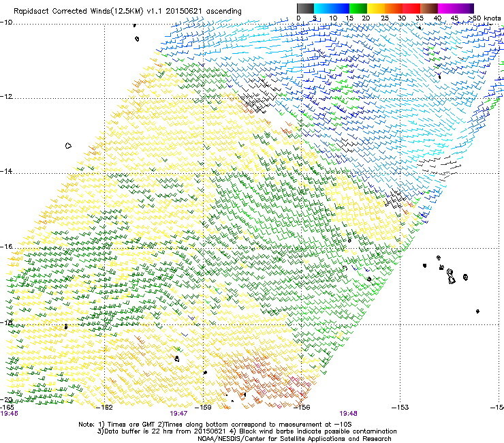
Task: Click the orange 25-30 knots legend swatch
Action: (x=394, y=8)
